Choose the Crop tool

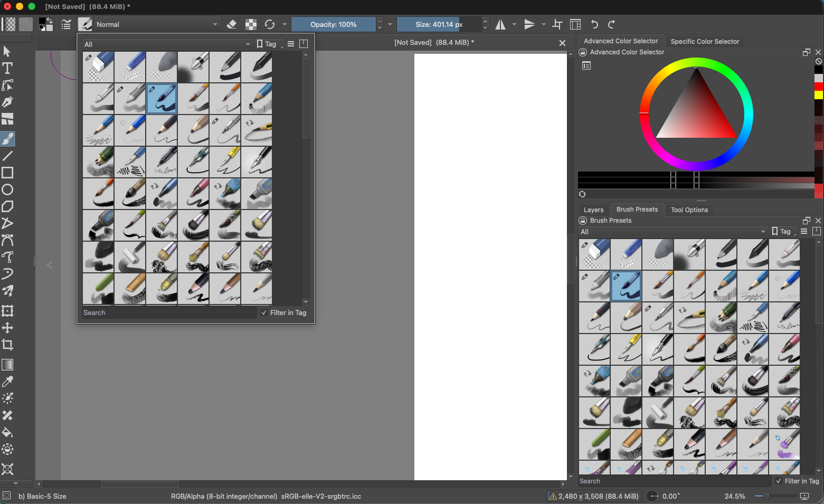pyautogui.click(x=7, y=345)
